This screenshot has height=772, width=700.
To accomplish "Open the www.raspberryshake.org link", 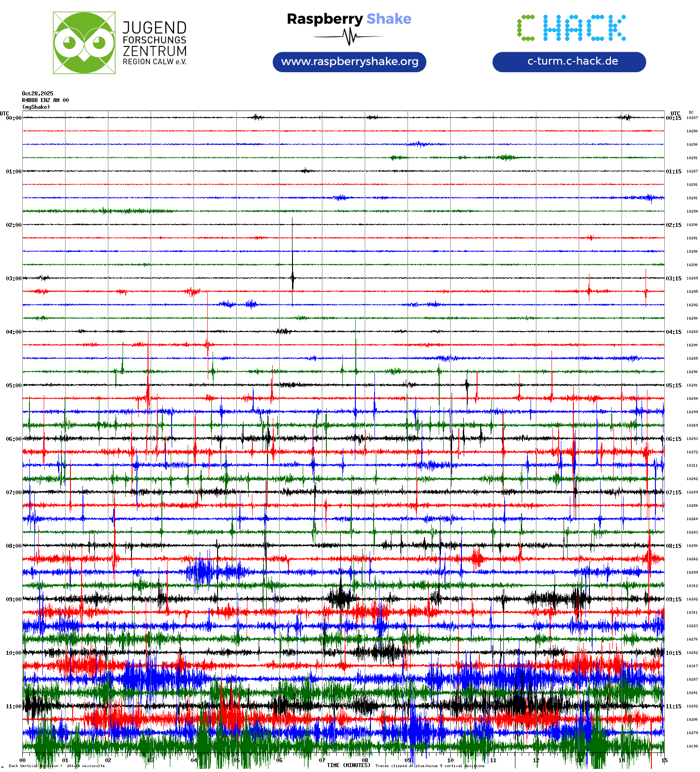I will [349, 62].
